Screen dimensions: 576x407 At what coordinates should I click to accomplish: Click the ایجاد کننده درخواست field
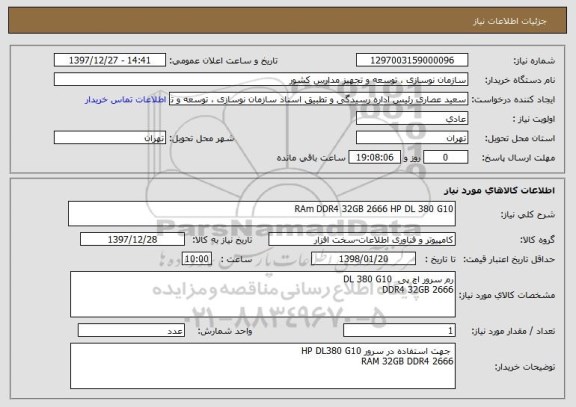tap(318, 99)
